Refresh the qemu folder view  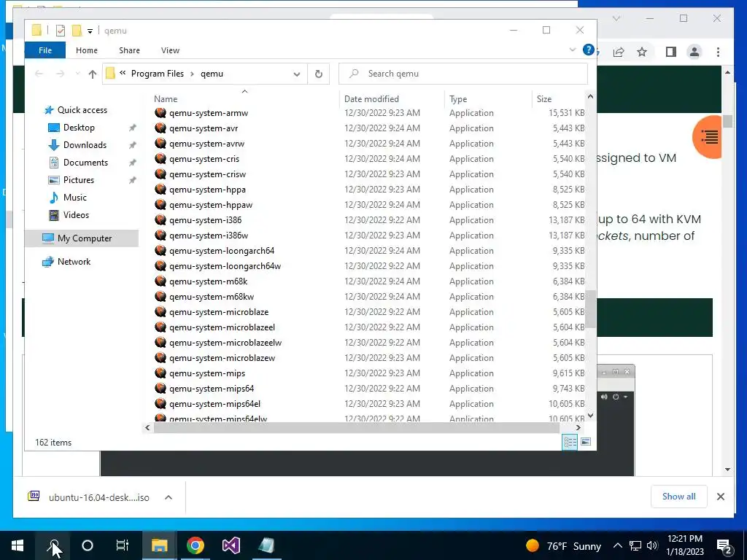click(x=319, y=74)
